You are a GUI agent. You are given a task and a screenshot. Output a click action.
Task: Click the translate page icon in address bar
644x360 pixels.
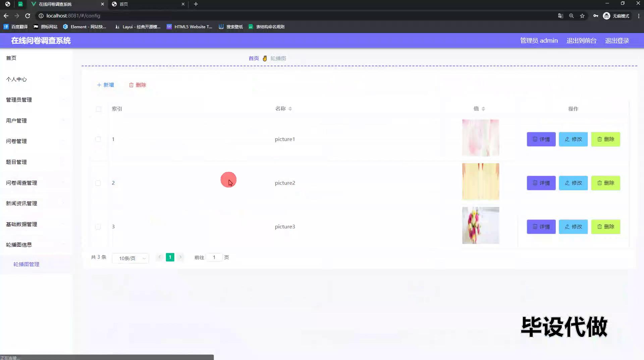coord(560,16)
